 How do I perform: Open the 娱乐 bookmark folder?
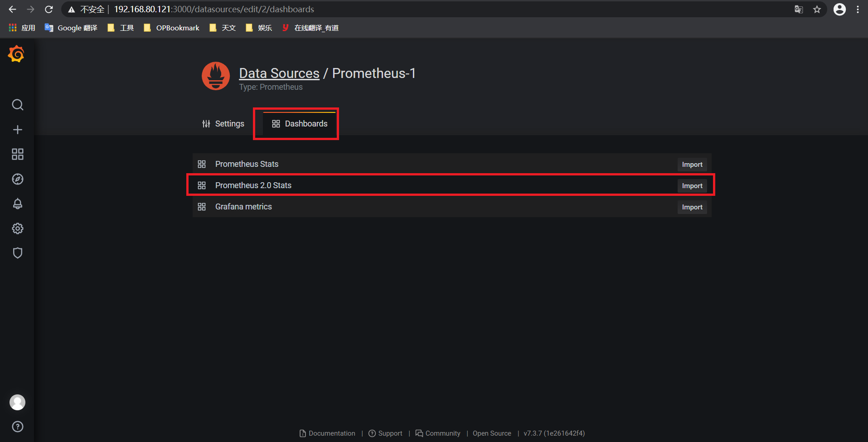[259, 28]
